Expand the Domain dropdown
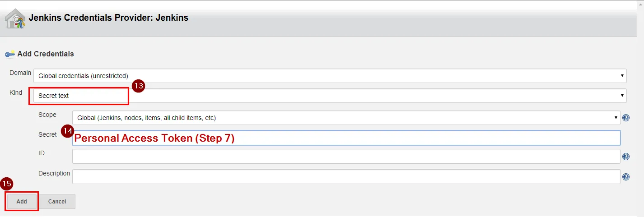The image size is (644, 217). (x=330, y=76)
